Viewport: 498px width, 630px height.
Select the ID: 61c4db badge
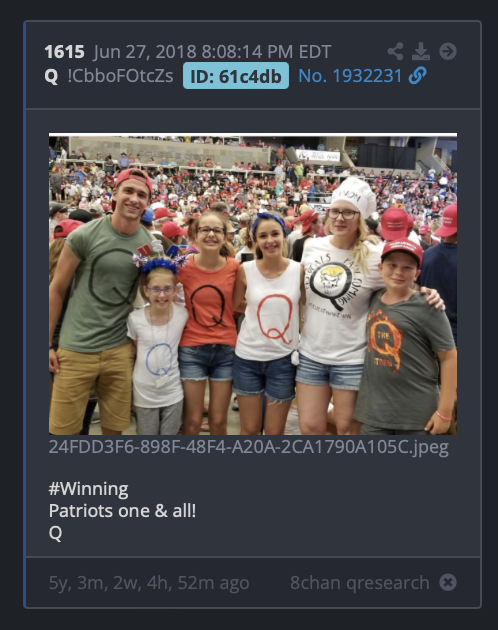pos(236,76)
